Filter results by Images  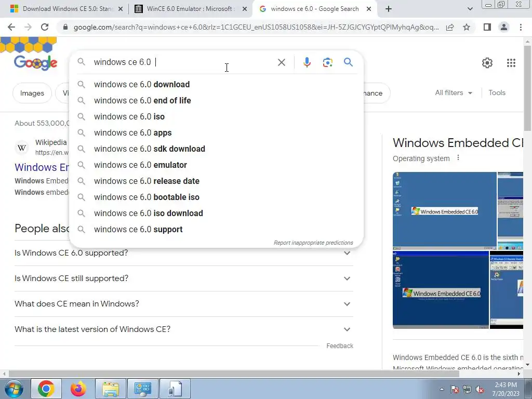32,93
